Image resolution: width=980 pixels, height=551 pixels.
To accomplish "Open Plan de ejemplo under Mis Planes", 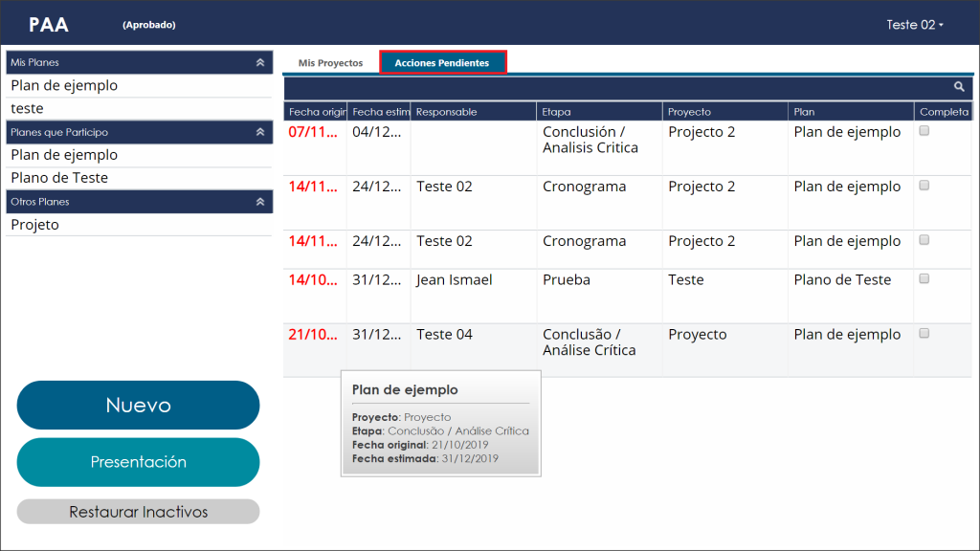I will [x=139, y=85].
